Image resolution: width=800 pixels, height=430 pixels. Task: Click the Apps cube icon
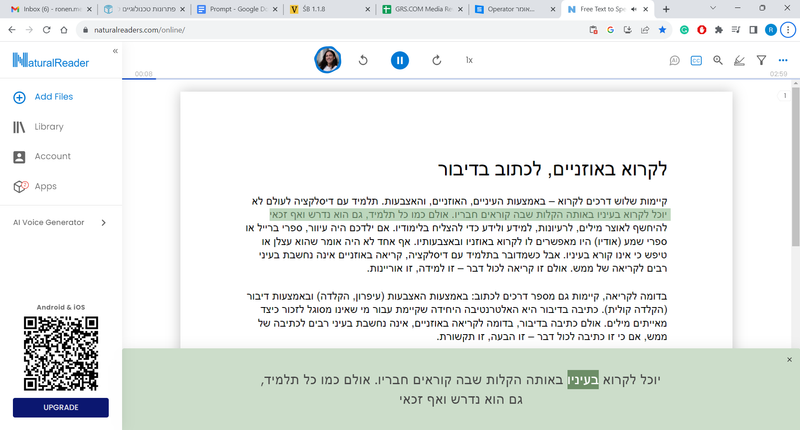coord(20,187)
